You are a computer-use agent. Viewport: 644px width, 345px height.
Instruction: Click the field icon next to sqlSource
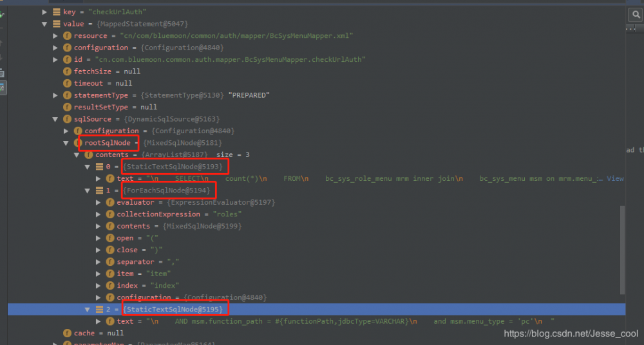click(x=68, y=119)
